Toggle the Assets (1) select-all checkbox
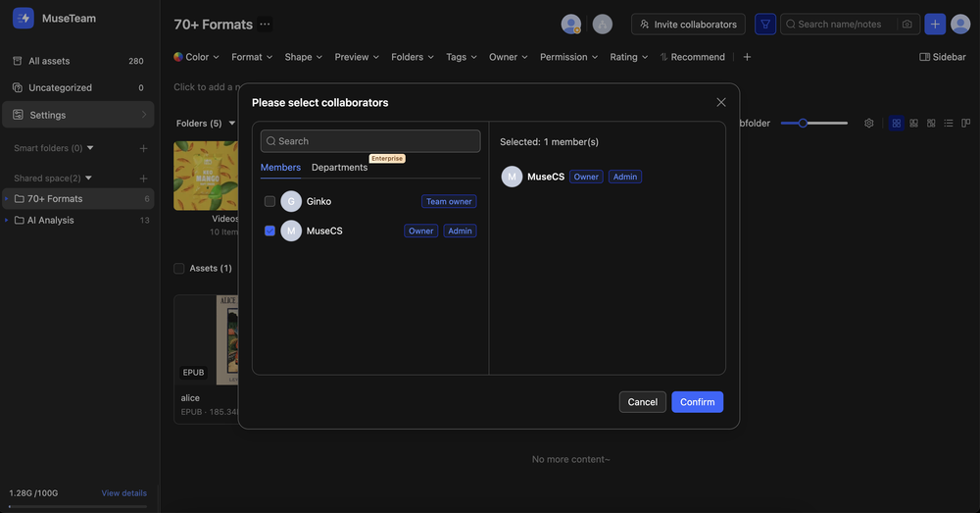Image resolution: width=980 pixels, height=513 pixels. click(x=179, y=268)
